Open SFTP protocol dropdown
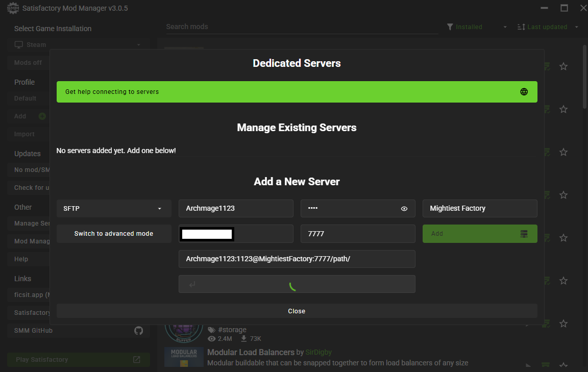This screenshot has width=588, height=372. 114,209
